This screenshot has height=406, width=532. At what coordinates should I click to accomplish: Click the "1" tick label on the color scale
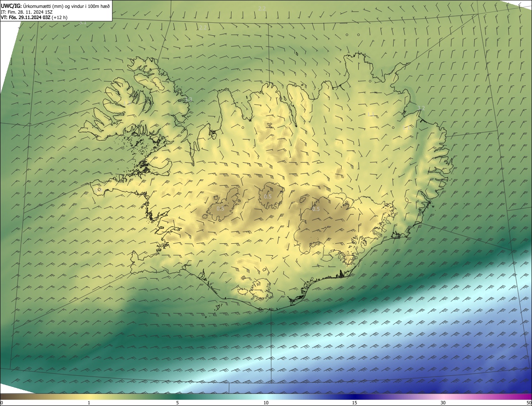coord(89,403)
